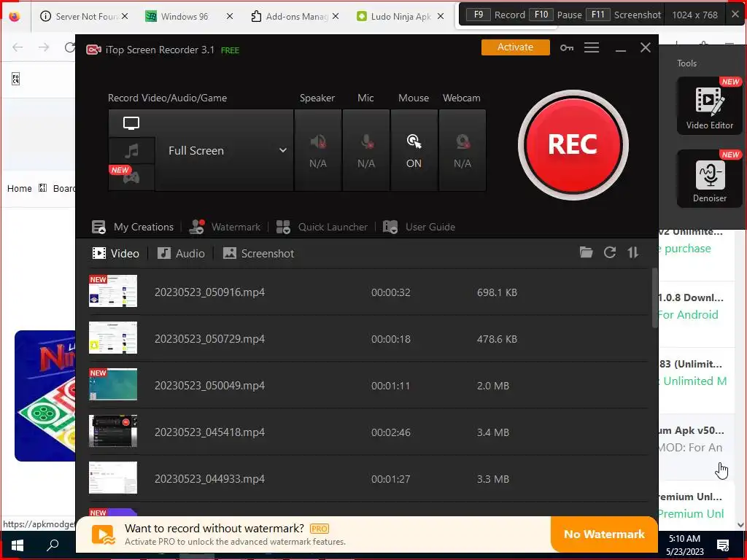Click file name 20230523_045418.mp4

coord(209,432)
